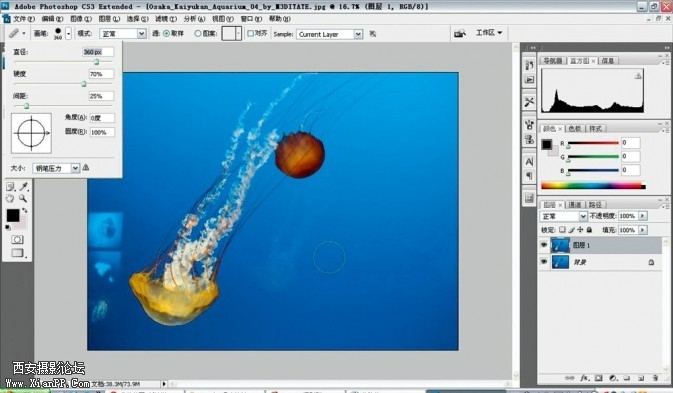The height and width of the screenshot is (393, 673).
Task: Select the Eyedropper tool in toolbox
Action: [24, 187]
